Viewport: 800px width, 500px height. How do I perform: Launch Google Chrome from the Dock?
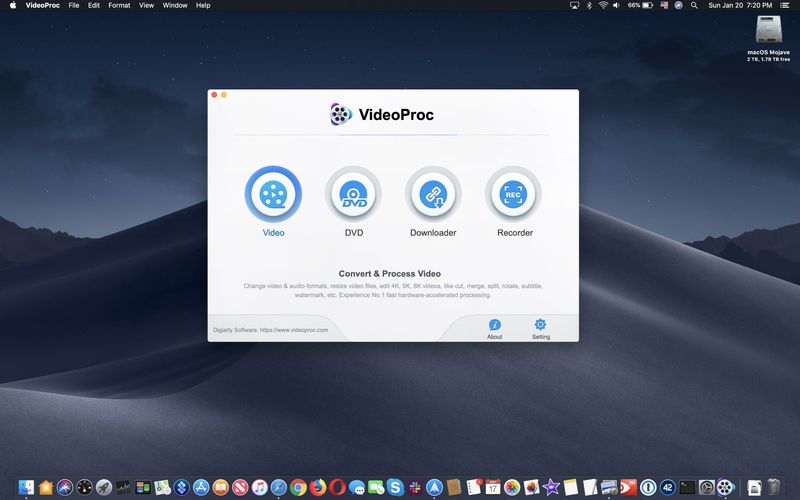point(298,487)
